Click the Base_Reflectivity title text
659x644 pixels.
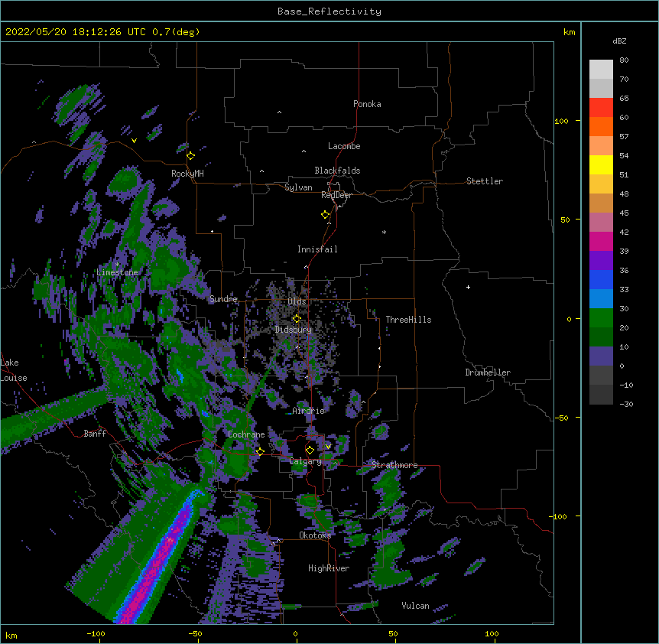329,11
